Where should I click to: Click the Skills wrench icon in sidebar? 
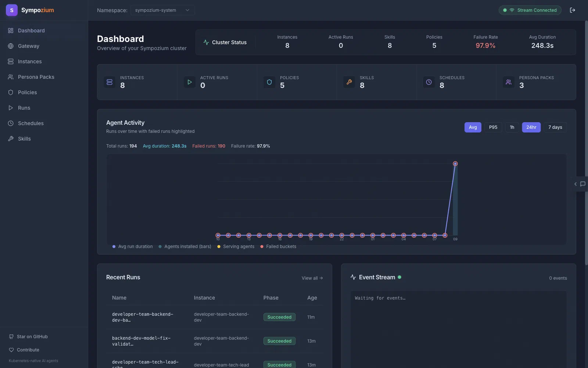(11, 139)
